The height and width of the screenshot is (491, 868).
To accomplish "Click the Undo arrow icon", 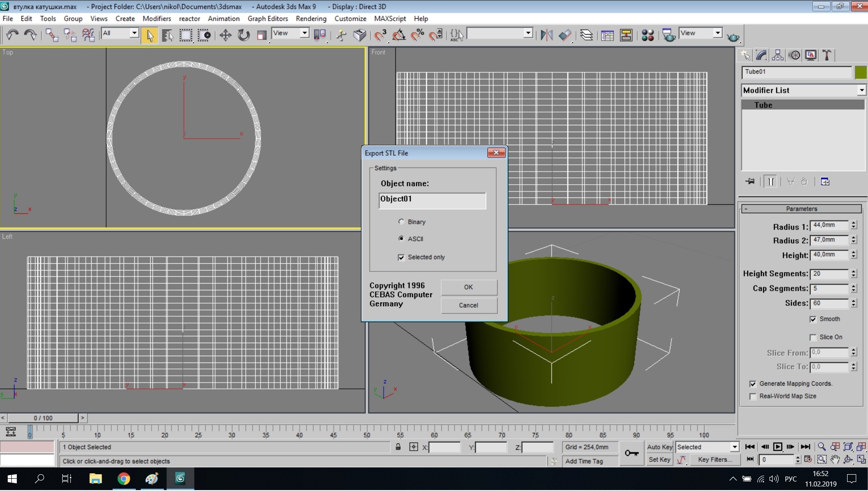I will (x=12, y=35).
